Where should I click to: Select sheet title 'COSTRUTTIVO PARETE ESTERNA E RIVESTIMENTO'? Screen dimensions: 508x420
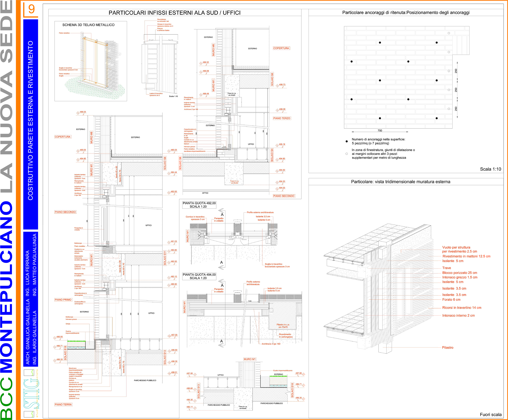pos(30,120)
